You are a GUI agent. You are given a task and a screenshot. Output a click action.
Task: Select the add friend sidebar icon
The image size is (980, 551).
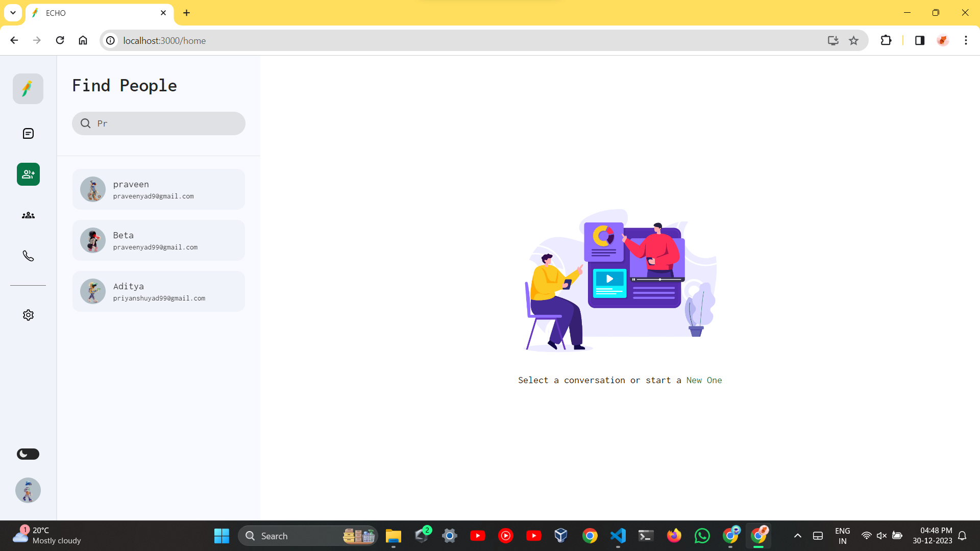click(28, 174)
